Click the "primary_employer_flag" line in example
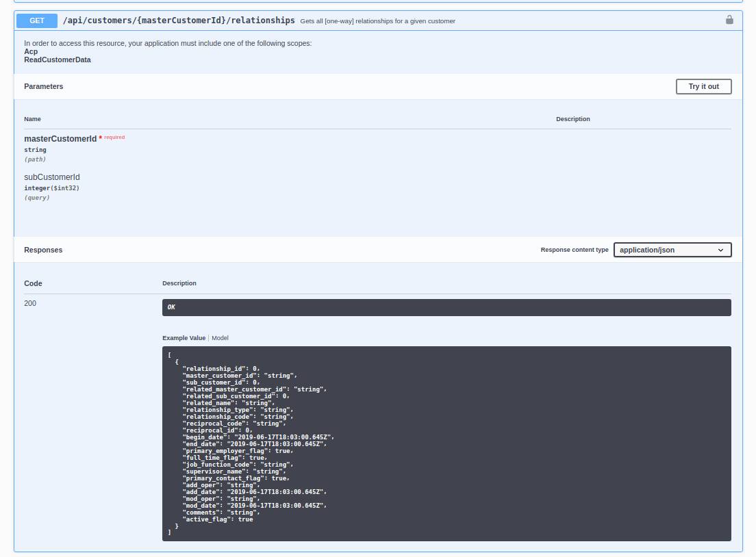 click(x=238, y=451)
